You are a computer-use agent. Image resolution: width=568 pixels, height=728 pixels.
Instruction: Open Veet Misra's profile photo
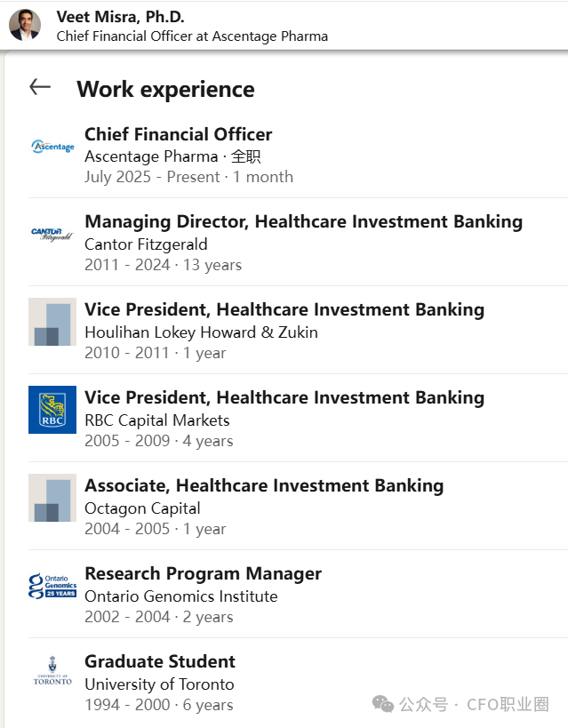(x=25, y=25)
